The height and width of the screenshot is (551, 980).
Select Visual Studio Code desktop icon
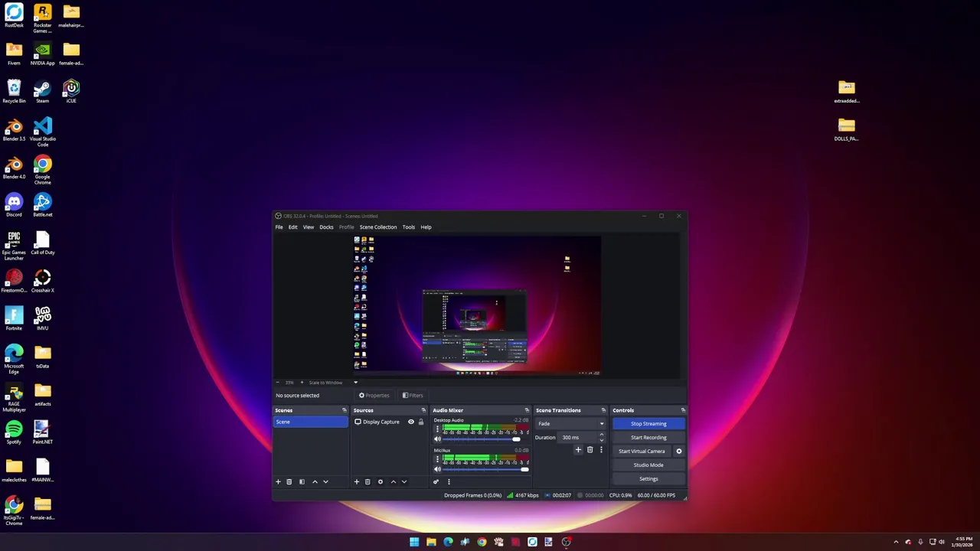click(x=42, y=131)
